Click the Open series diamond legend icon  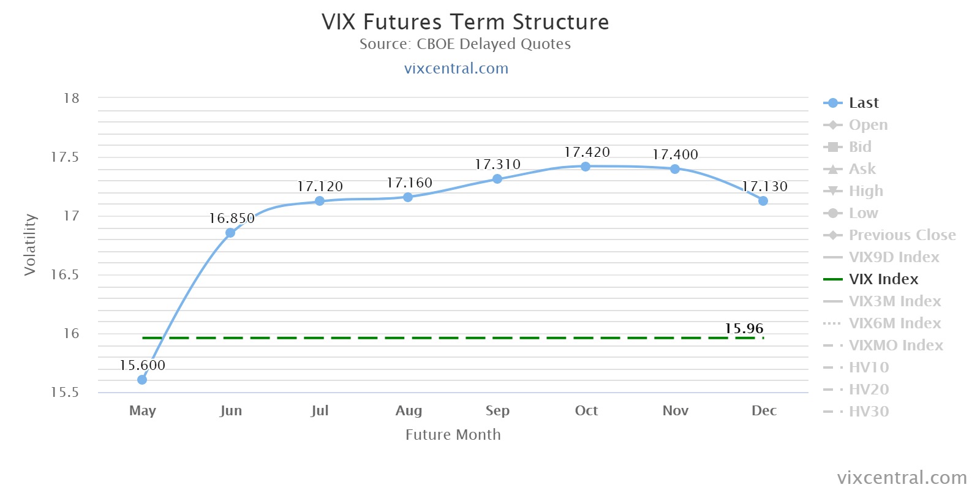pos(832,125)
